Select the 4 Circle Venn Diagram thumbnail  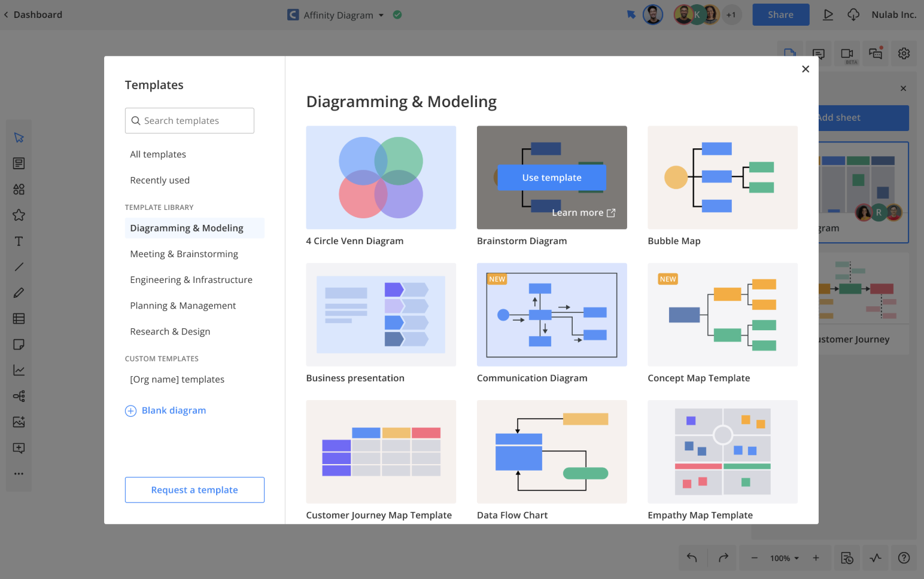click(381, 178)
